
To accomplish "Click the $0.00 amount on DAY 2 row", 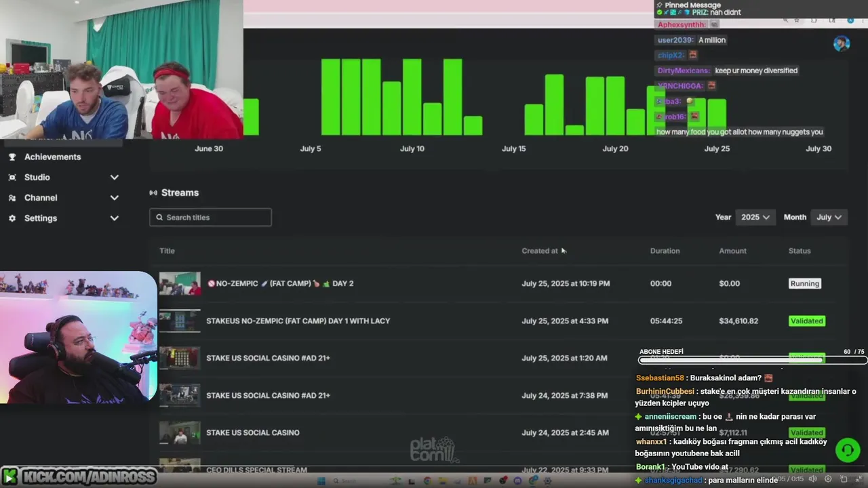I will click(730, 283).
